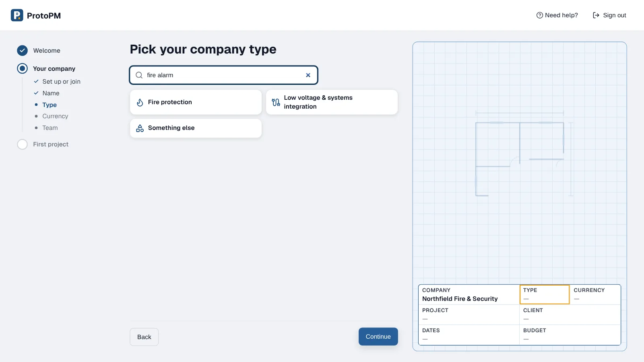Click the First project step label
Image resolution: width=644 pixels, height=362 pixels.
pyautogui.click(x=51, y=144)
